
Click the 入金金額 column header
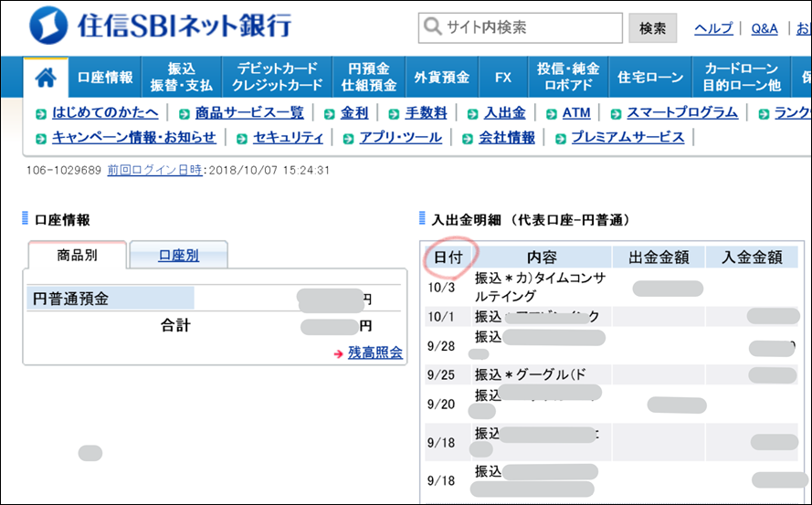[752, 258]
